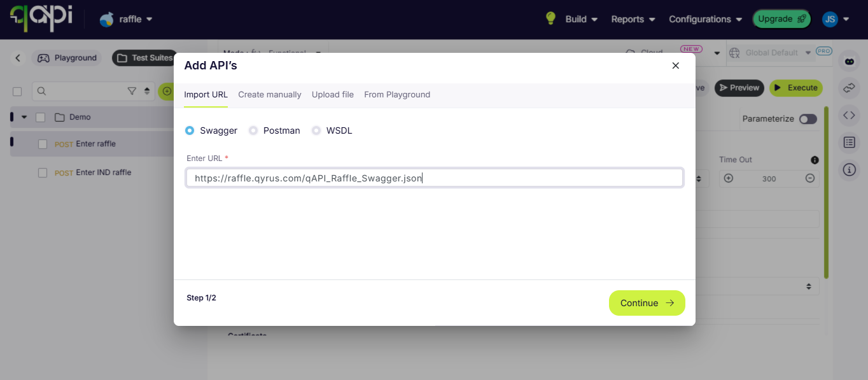Screen dimensions: 868x380
Task: Select the Postman radio option
Action: tap(253, 130)
